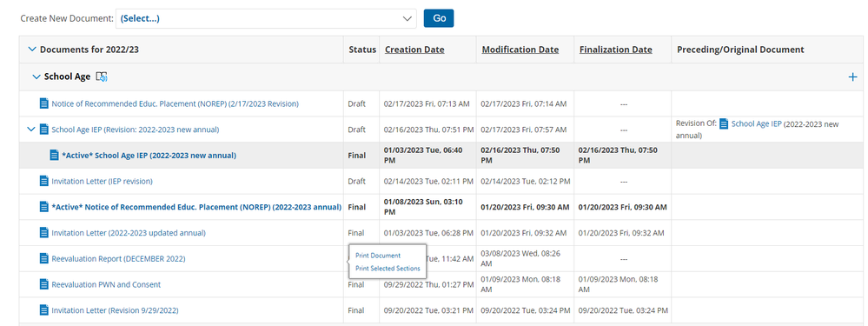Click the Create New Document label

point(67,18)
